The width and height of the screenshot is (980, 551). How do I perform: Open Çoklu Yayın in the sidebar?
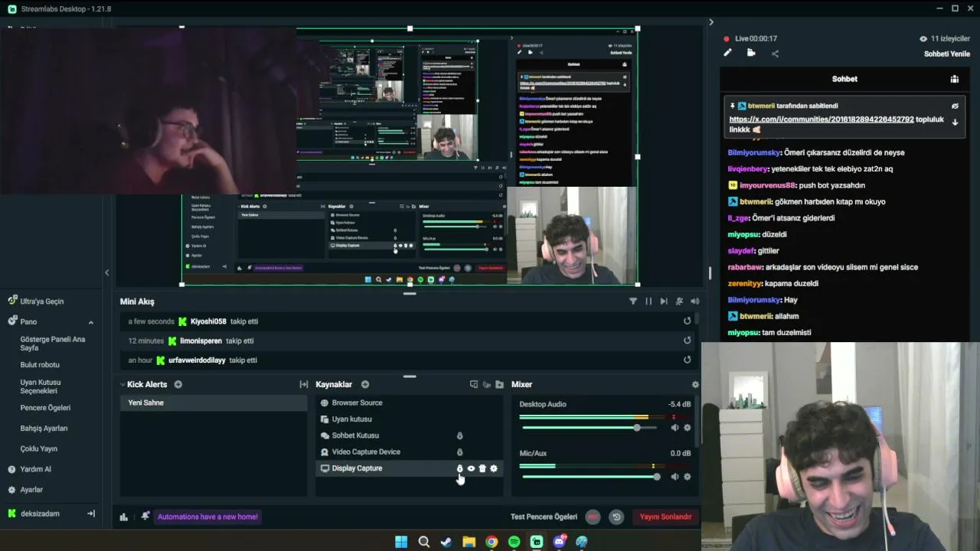click(39, 449)
